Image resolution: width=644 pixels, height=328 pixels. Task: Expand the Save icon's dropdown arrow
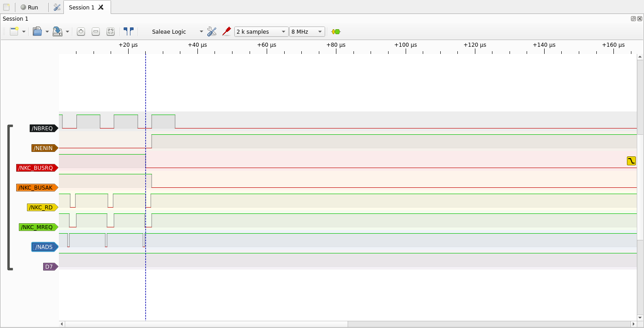click(x=67, y=31)
